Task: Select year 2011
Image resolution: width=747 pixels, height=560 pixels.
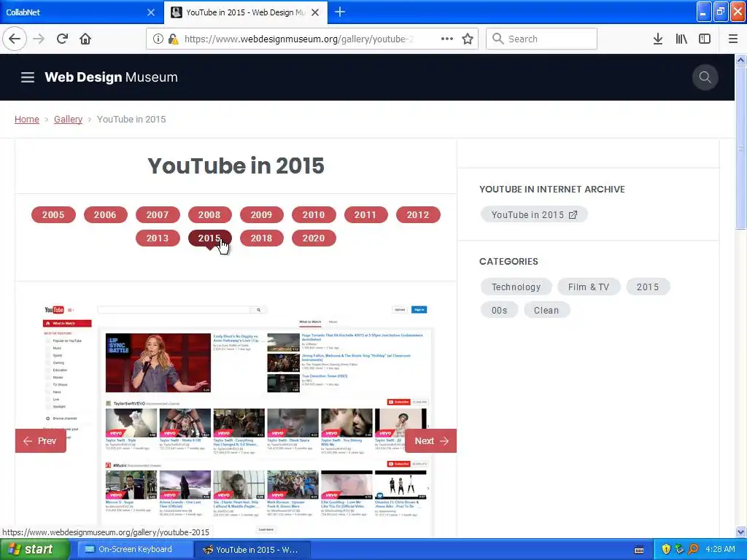Action: tap(366, 215)
